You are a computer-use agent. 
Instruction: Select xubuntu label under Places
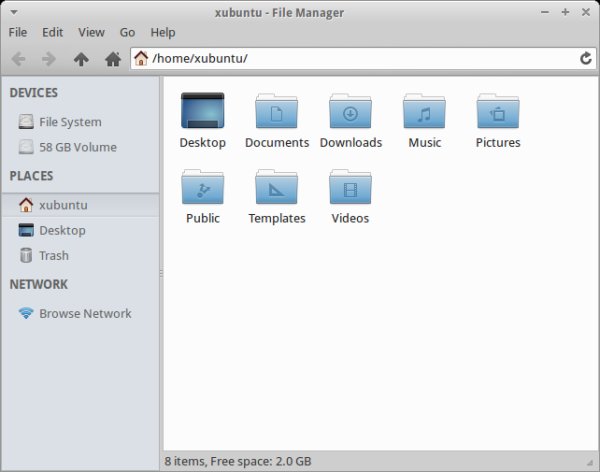[x=63, y=205]
